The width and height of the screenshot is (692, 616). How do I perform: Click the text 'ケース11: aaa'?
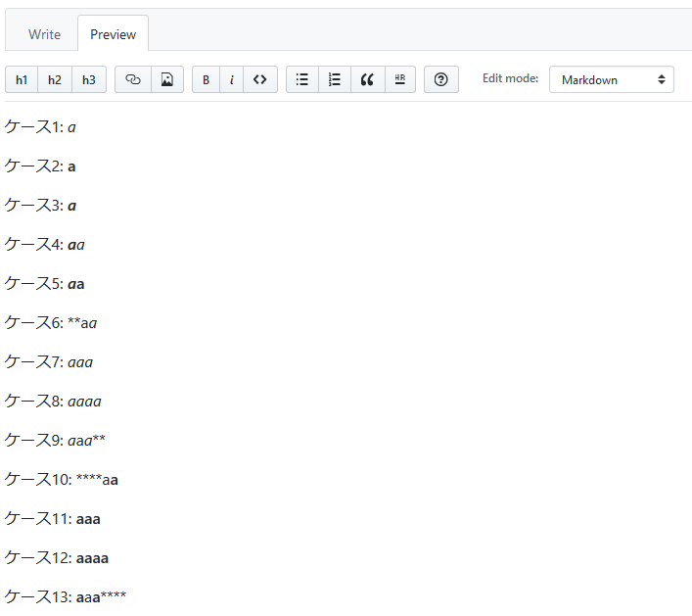[53, 519]
